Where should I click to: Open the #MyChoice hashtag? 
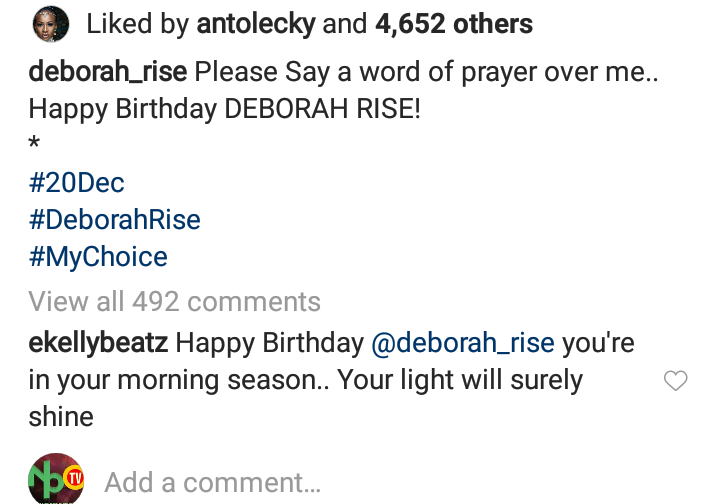click(x=97, y=257)
